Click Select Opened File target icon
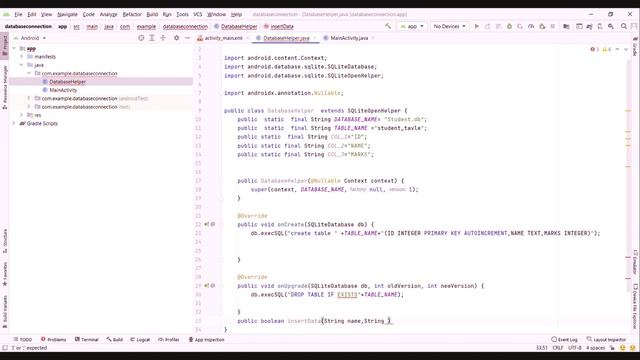Viewport: 640px width, 360px height. (141, 38)
